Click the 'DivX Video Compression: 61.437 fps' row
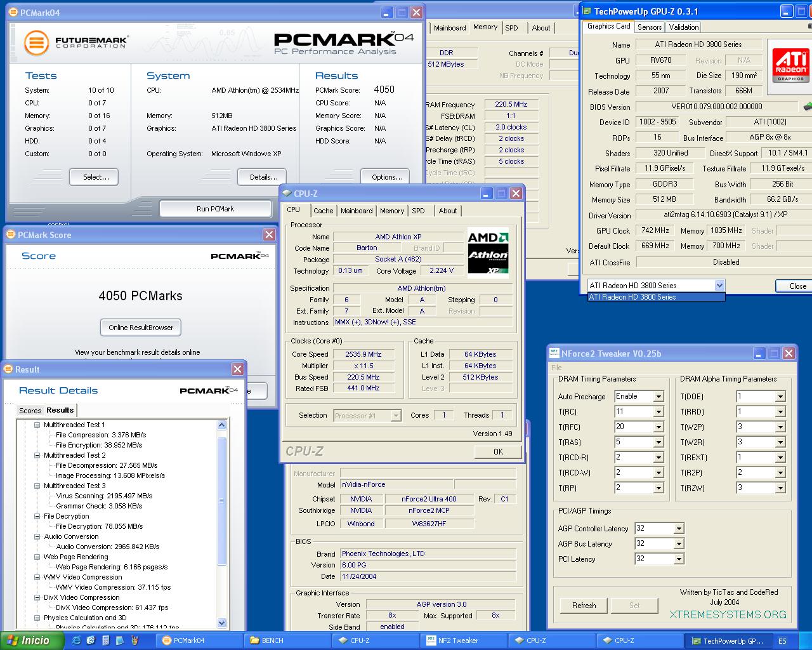 pos(112,607)
